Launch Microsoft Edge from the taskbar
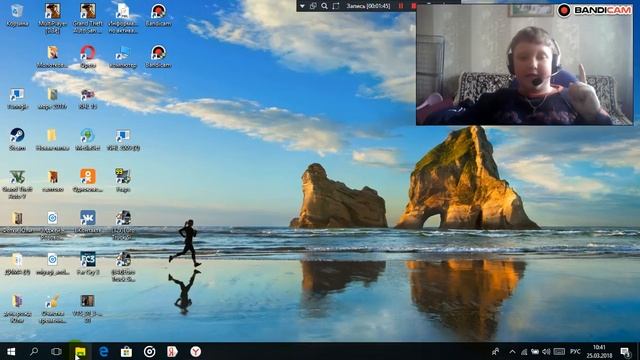The height and width of the screenshot is (360, 640). point(103,351)
